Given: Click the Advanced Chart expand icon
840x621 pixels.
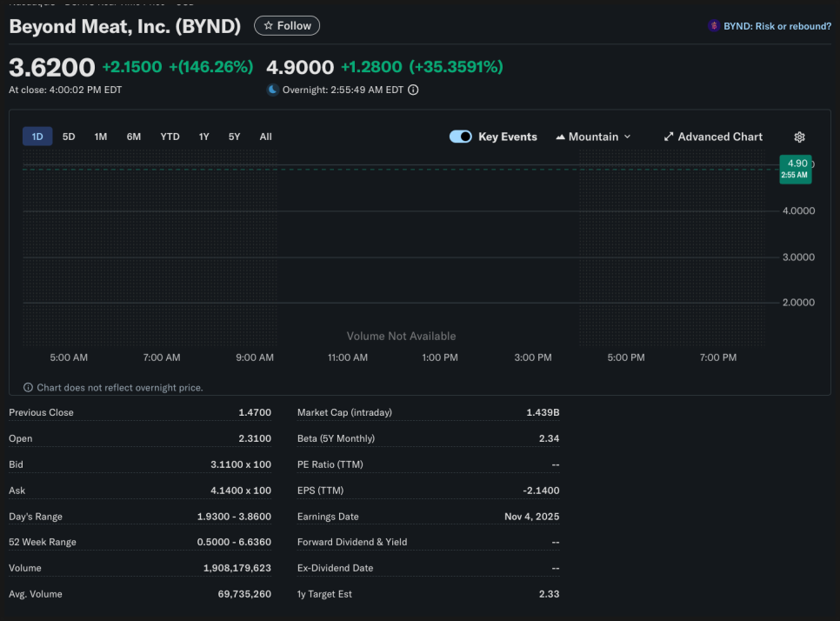Looking at the screenshot, I should click(x=669, y=137).
